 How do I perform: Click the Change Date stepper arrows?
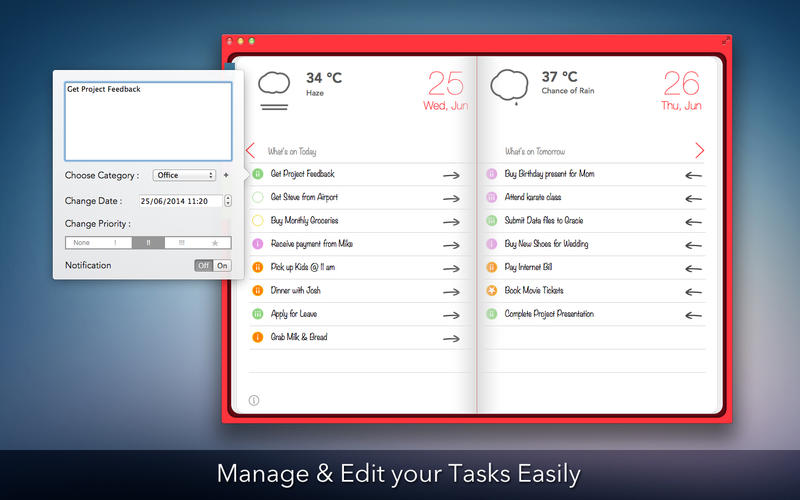(228, 201)
